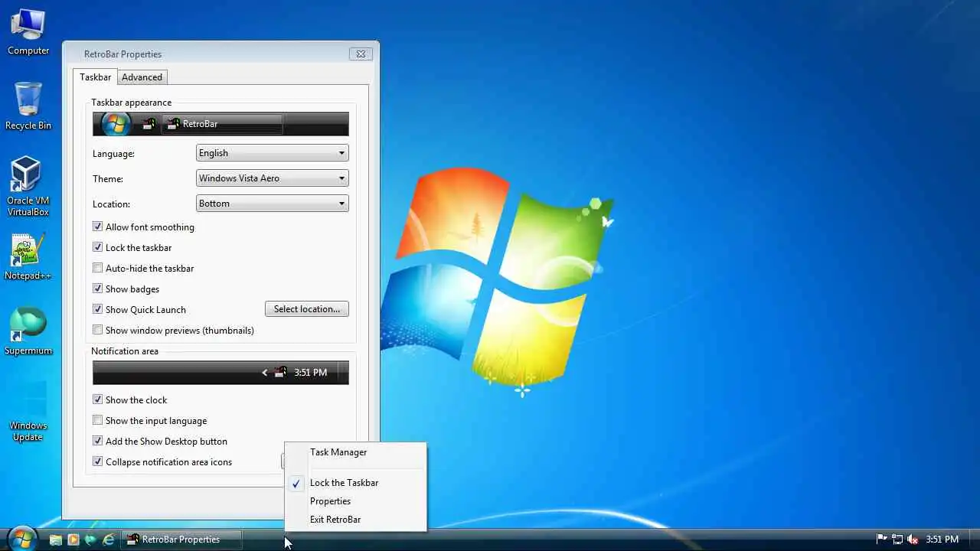Choose Task Manager from context menu

(x=355, y=452)
